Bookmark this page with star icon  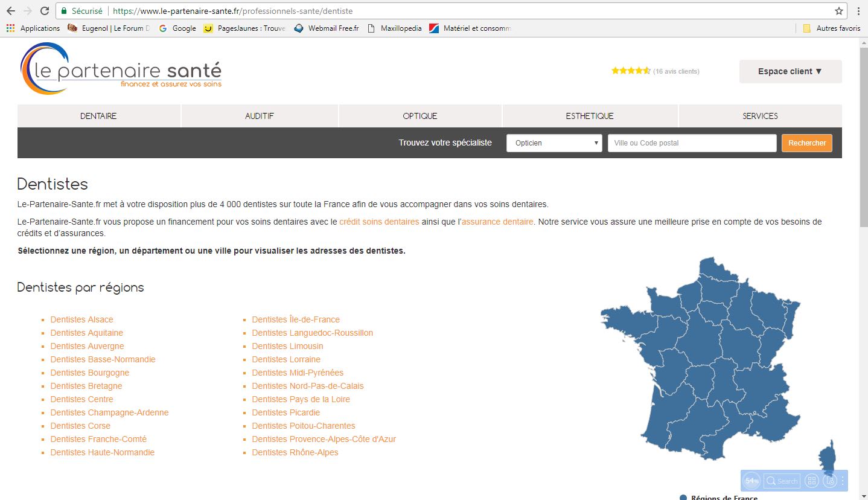pos(838,11)
